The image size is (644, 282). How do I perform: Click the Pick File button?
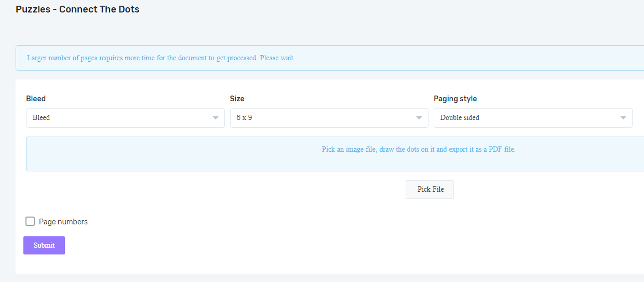[x=430, y=190]
